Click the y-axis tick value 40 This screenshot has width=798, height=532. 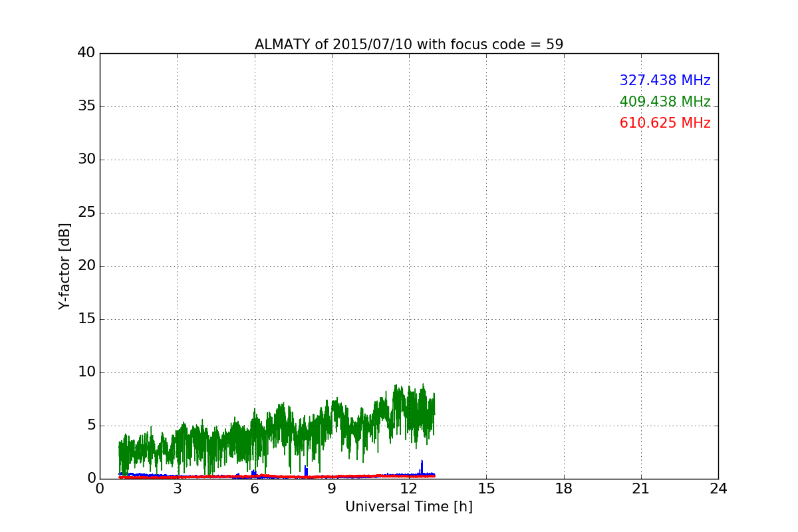coord(86,53)
